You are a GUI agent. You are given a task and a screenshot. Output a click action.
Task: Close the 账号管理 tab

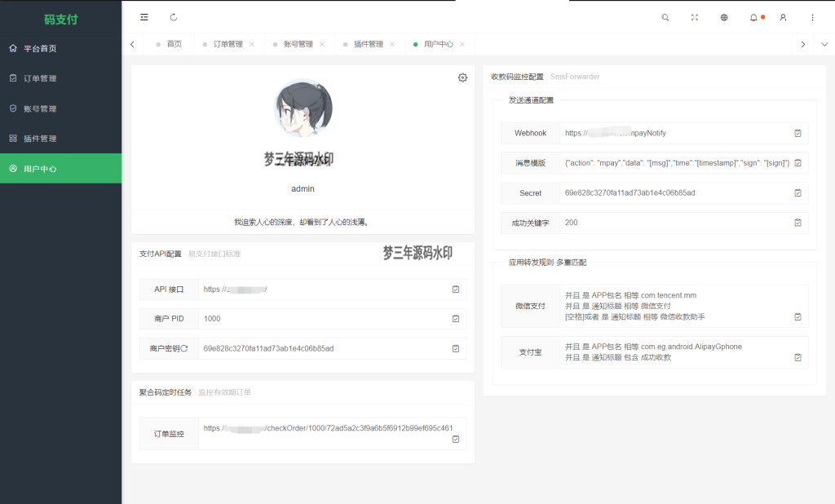pos(322,44)
